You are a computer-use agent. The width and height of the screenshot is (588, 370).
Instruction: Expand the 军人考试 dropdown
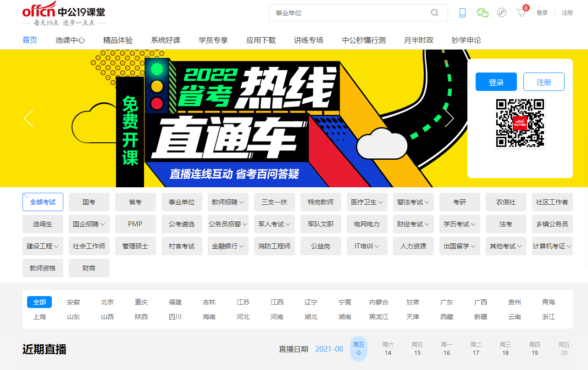[x=274, y=224]
